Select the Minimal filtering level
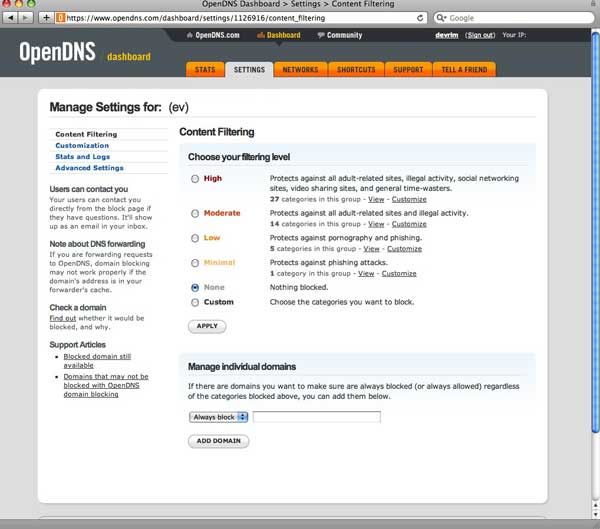Viewport: 600px width, 529px height. [195, 263]
